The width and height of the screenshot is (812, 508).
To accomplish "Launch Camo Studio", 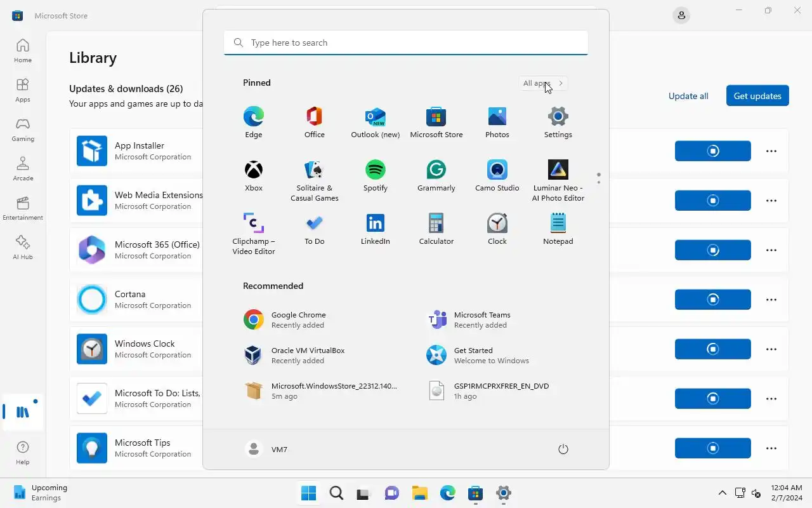I will tap(497, 175).
